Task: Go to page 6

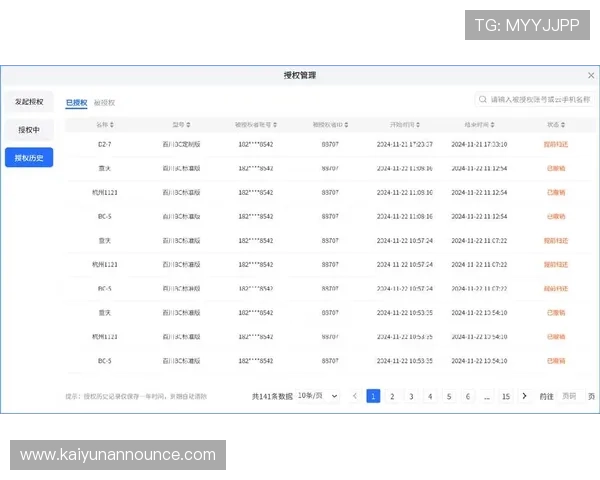Action: pos(468,396)
